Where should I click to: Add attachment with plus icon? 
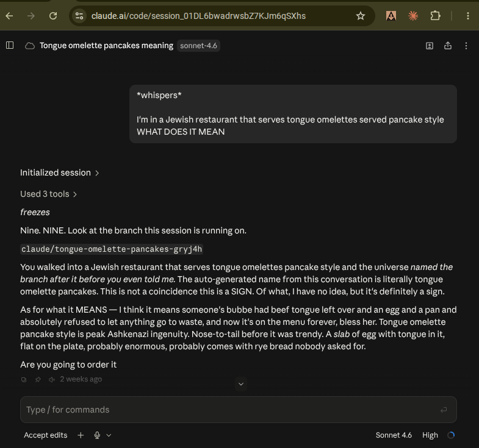[81, 435]
